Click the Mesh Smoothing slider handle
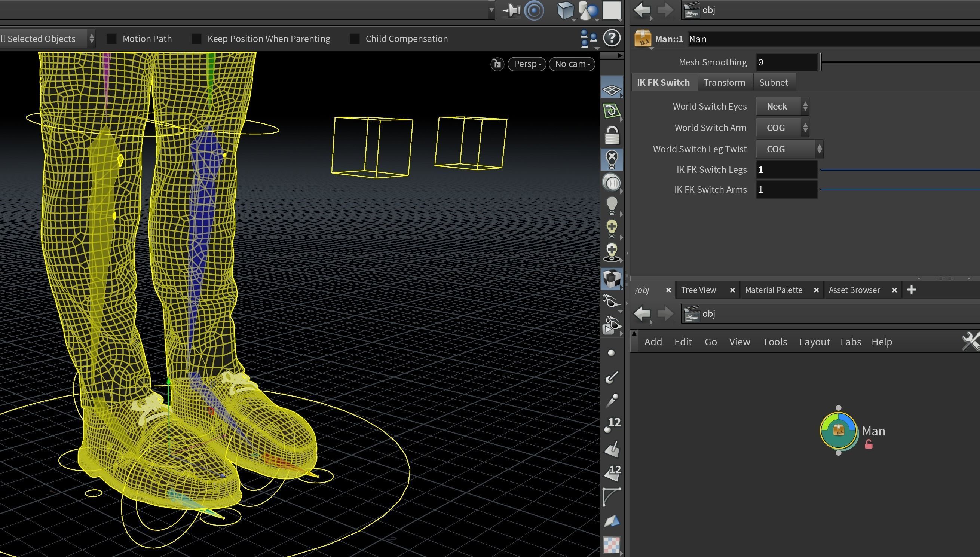 click(820, 62)
